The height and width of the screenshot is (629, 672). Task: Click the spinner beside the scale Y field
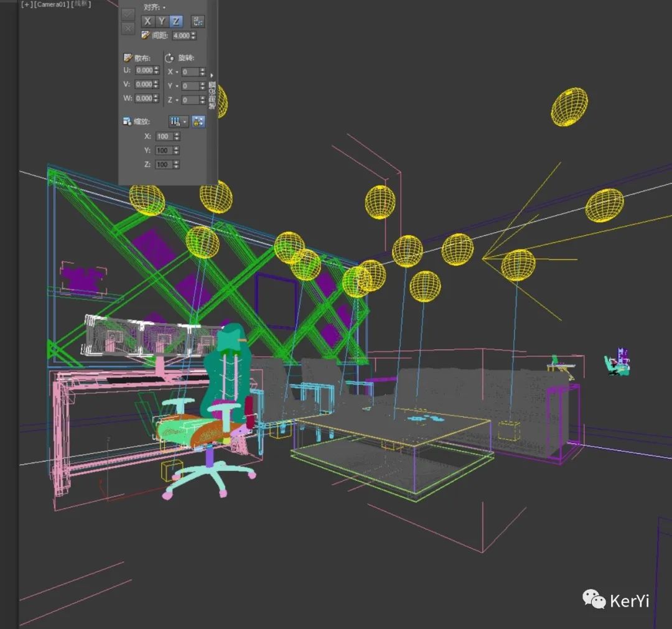click(177, 151)
